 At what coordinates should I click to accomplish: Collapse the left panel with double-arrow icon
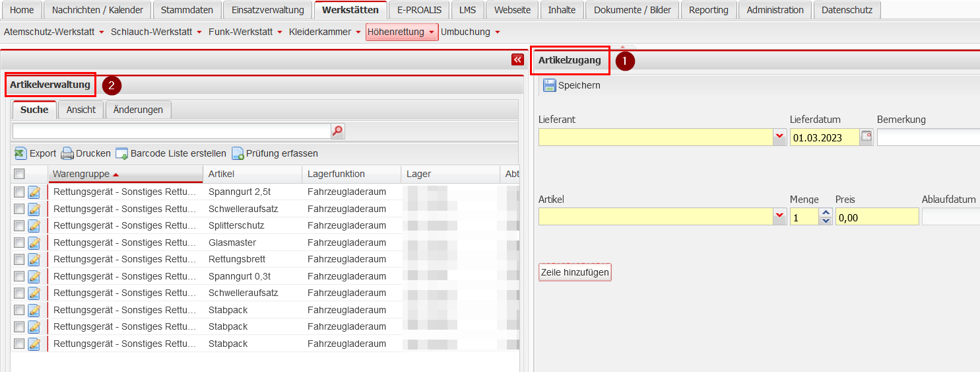(x=517, y=59)
